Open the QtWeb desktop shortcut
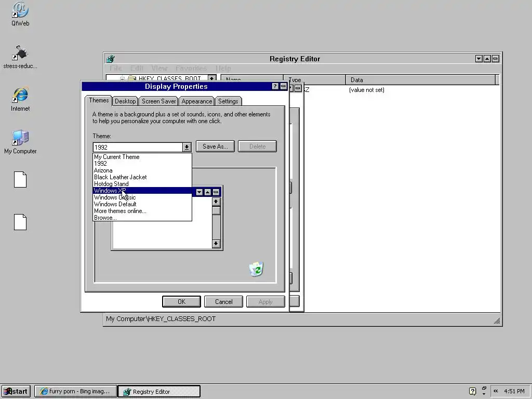This screenshot has width=532, height=399. click(x=20, y=14)
